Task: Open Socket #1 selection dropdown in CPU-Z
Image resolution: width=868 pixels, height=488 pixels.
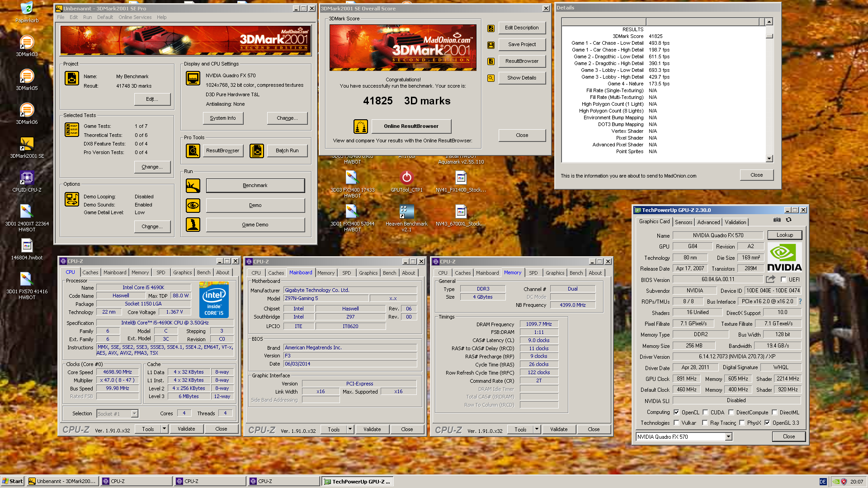Action: point(134,414)
